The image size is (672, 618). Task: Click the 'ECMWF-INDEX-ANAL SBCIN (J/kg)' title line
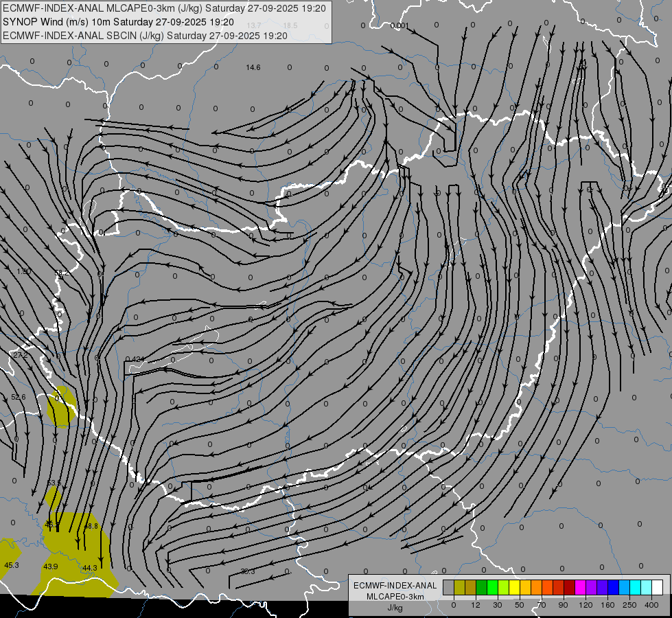point(145,36)
